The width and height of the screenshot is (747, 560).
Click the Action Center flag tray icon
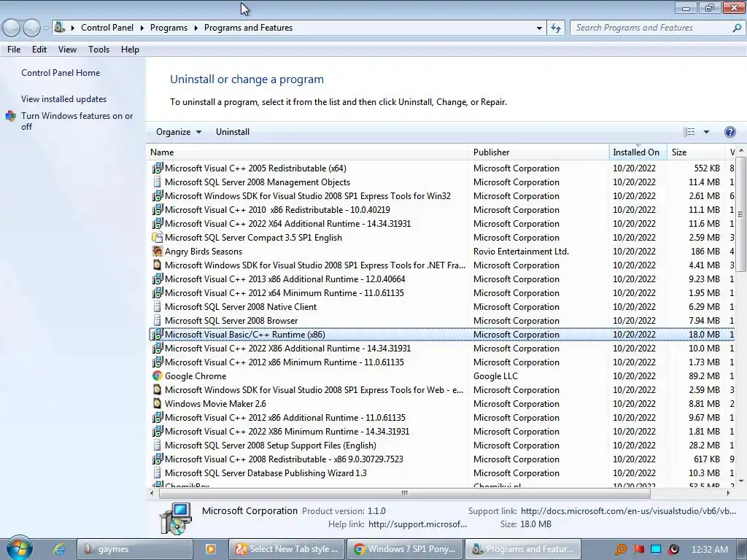638,549
